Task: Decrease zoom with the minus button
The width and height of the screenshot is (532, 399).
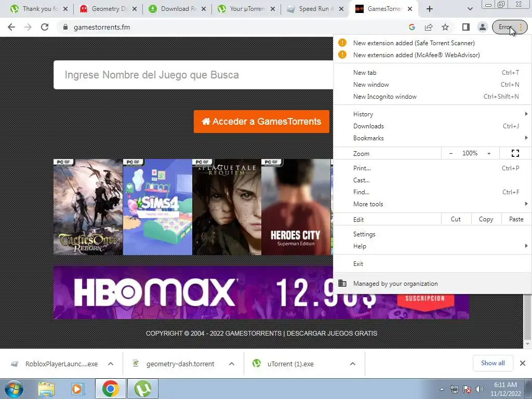Action: (x=450, y=153)
